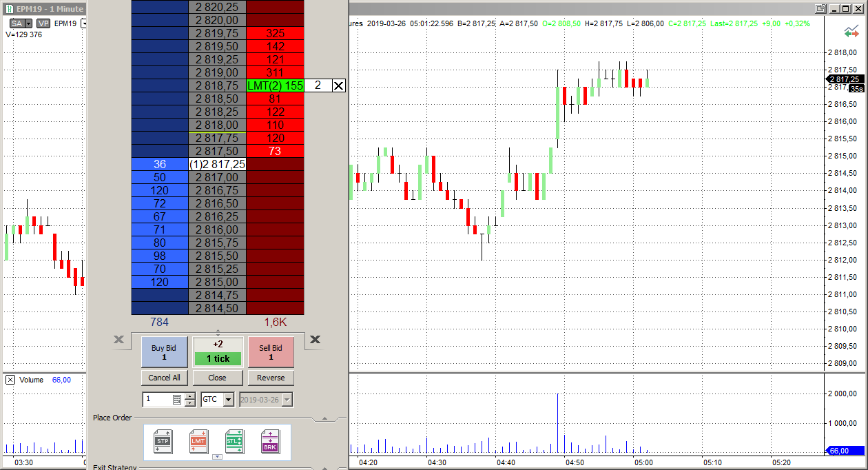Image resolution: width=868 pixels, height=470 pixels.
Task: Click the 2 820,25 price row
Action: [217, 6]
